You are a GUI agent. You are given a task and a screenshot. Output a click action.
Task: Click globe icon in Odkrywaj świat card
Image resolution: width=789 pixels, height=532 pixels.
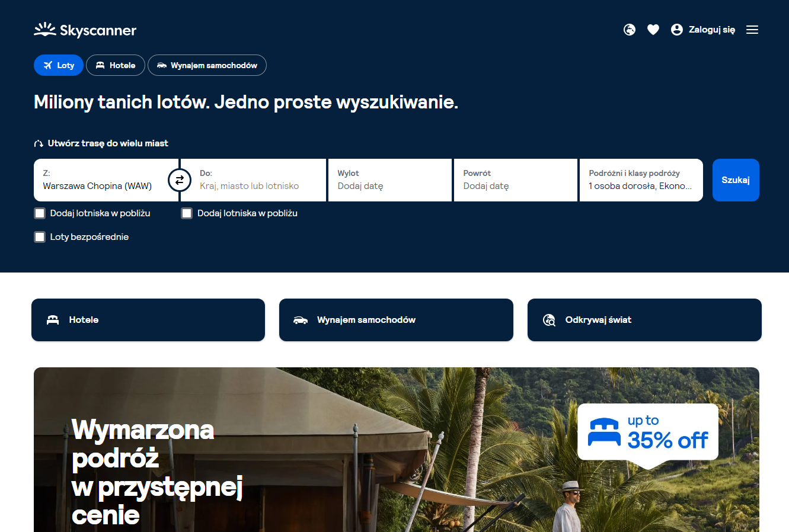click(549, 320)
